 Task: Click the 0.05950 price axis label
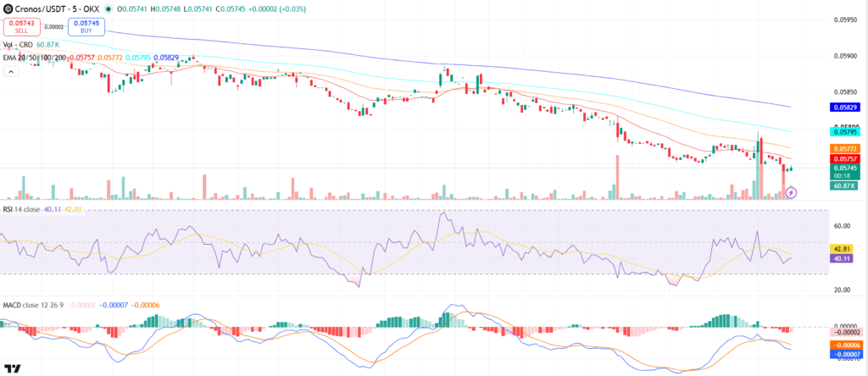[845, 19]
